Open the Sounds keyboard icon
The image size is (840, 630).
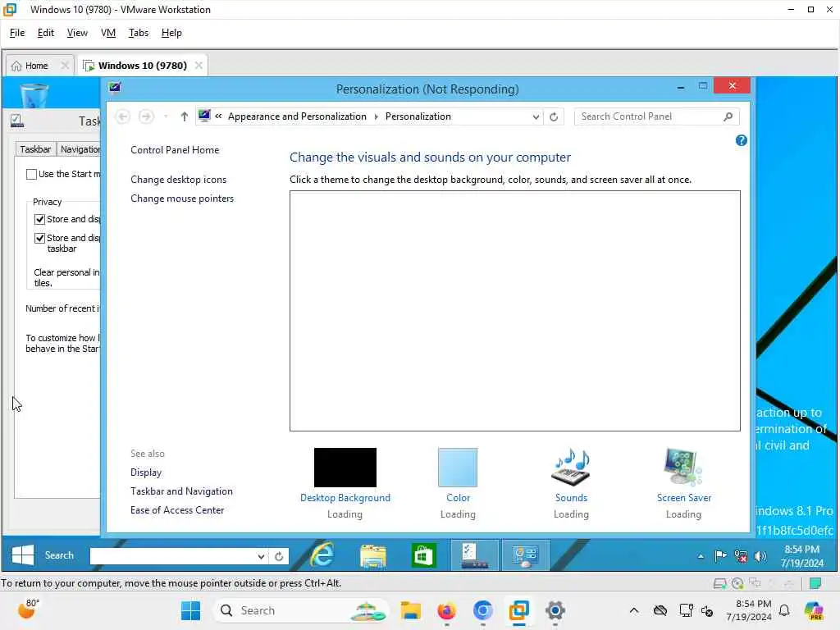(571, 467)
